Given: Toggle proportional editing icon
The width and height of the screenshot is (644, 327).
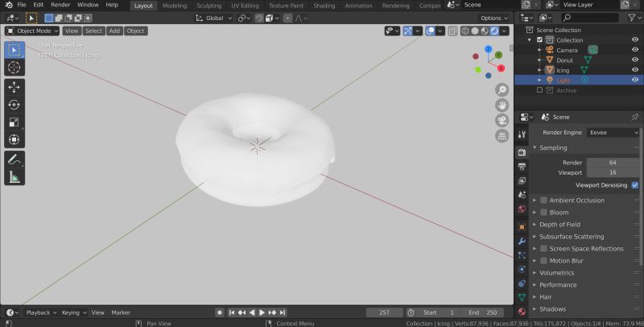Looking at the screenshot, I should [x=287, y=18].
